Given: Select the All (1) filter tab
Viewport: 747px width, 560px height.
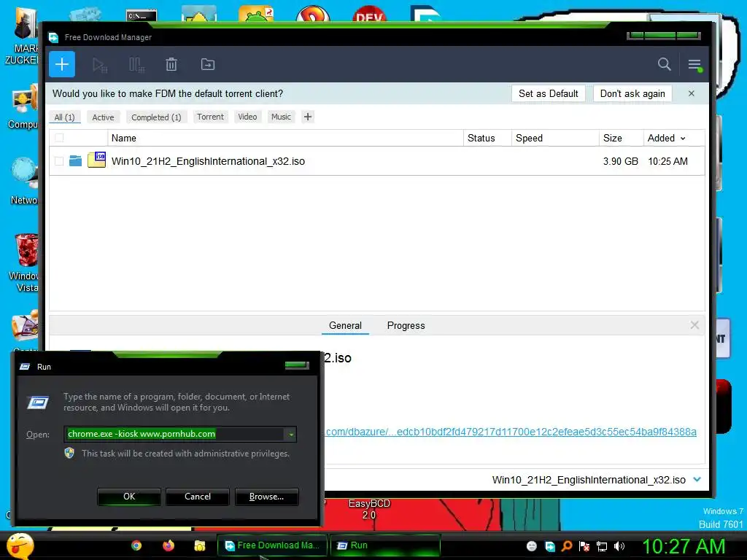Looking at the screenshot, I should pos(64,117).
